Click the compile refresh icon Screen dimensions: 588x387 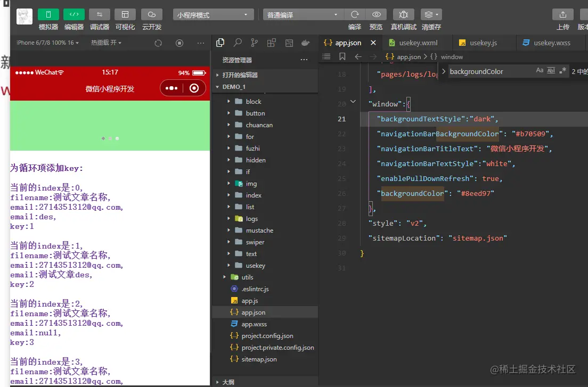pos(355,14)
